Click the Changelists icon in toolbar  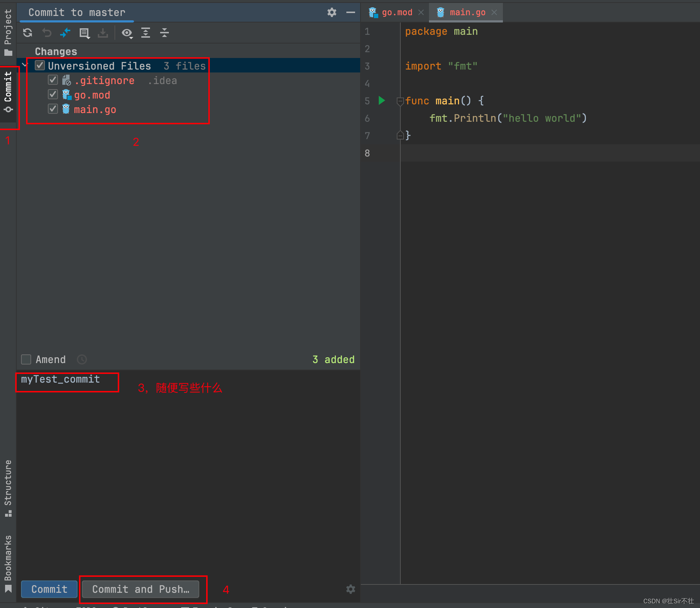tap(84, 33)
